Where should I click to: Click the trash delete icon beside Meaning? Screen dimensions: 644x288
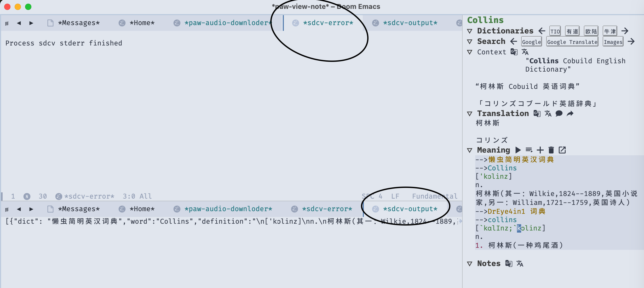(551, 150)
